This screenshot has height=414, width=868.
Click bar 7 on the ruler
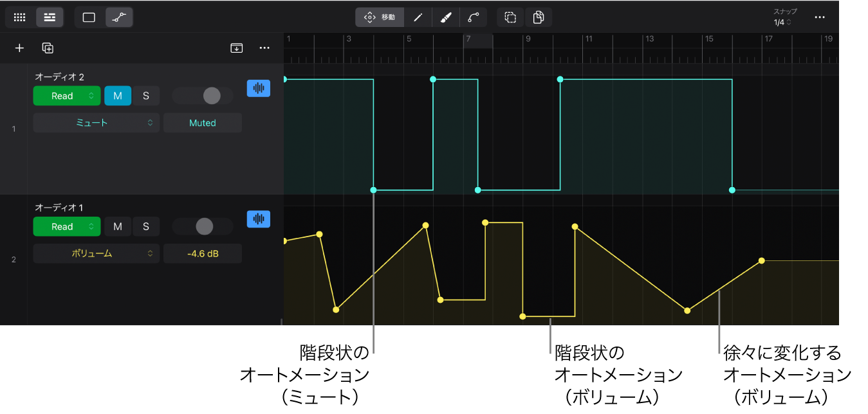(468, 39)
